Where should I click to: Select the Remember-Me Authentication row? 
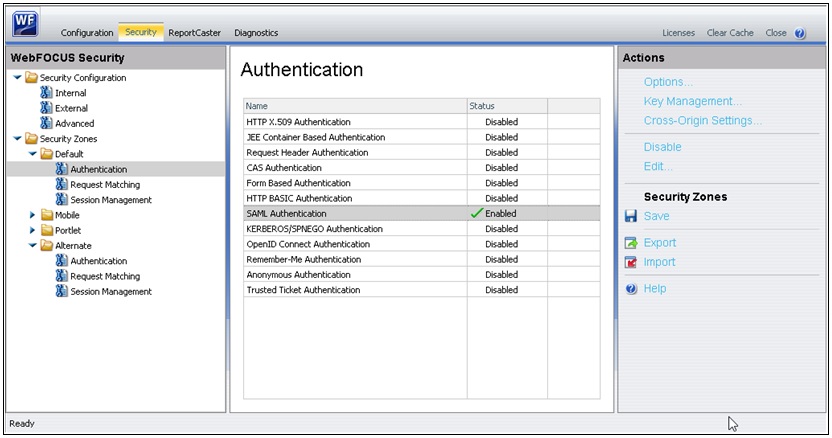(422, 260)
